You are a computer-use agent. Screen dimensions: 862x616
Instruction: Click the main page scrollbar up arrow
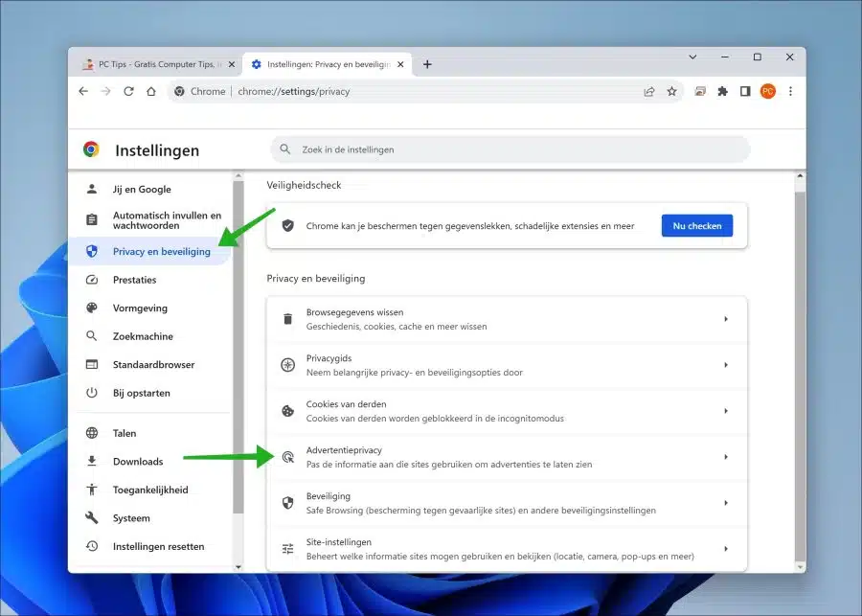click(x=800, y=176)
